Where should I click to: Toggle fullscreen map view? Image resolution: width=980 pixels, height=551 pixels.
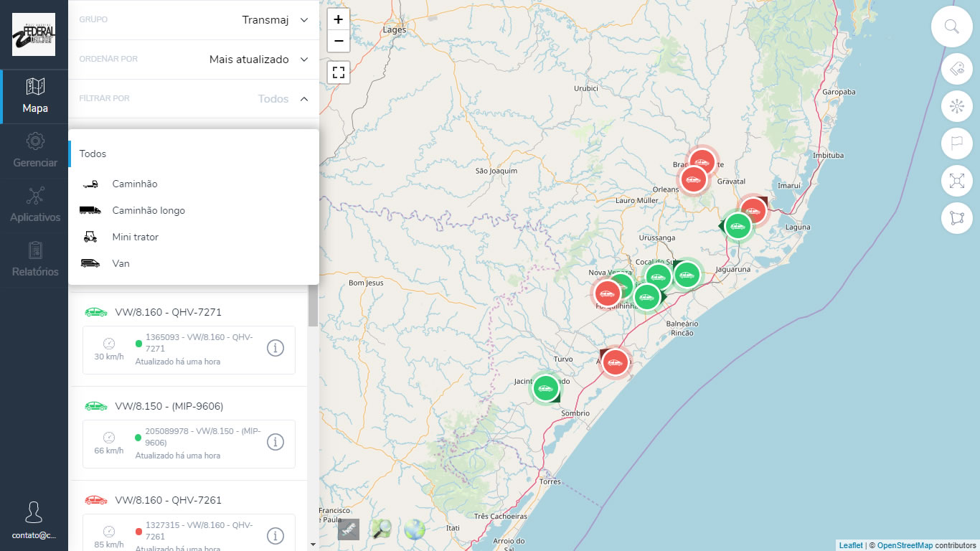pyautogui.click(x=339, y=72)
